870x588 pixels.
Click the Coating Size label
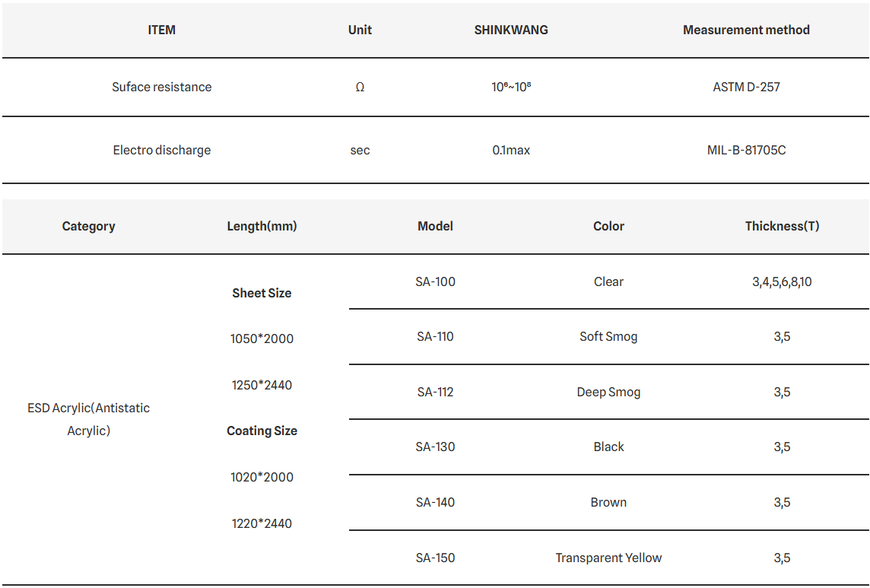(x=262, y=431)
